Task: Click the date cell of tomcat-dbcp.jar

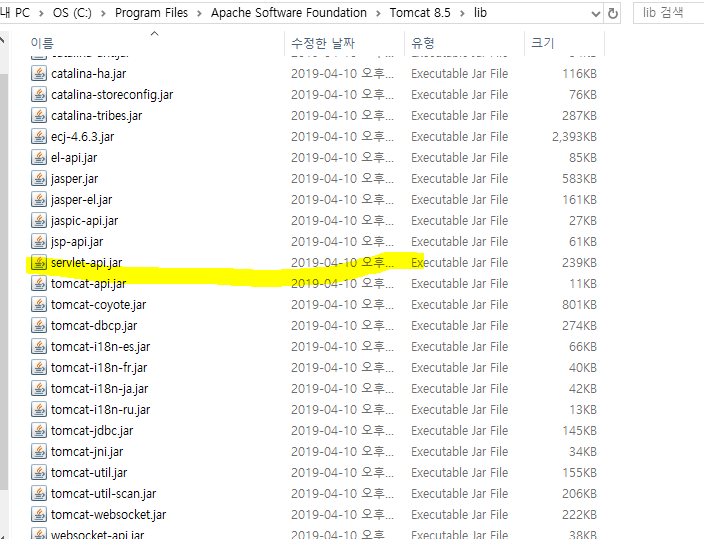Action: coord(343,326)
